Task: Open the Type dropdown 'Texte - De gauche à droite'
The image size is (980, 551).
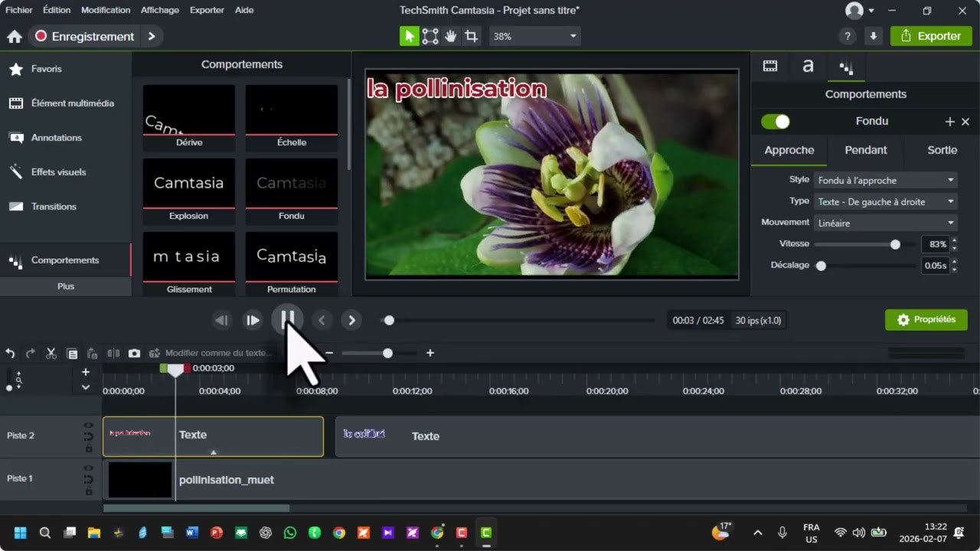Action: pyautogui.click(x=886, y=202)
